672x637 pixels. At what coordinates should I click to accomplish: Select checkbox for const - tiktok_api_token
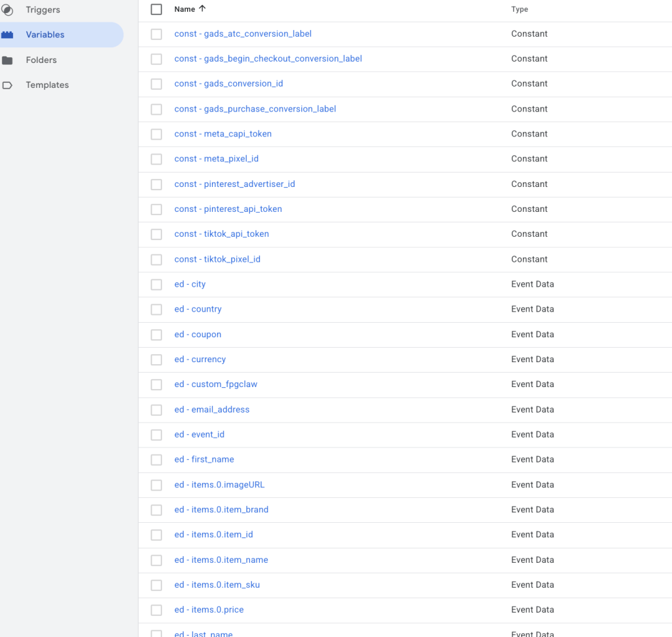pyautogui.click(x=156, y=234)
